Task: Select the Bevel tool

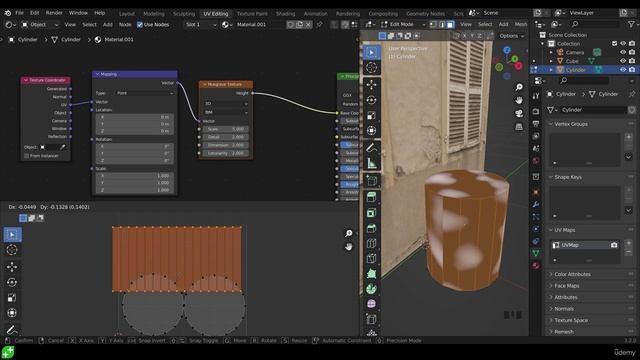Action: click(x=371, y=228)
